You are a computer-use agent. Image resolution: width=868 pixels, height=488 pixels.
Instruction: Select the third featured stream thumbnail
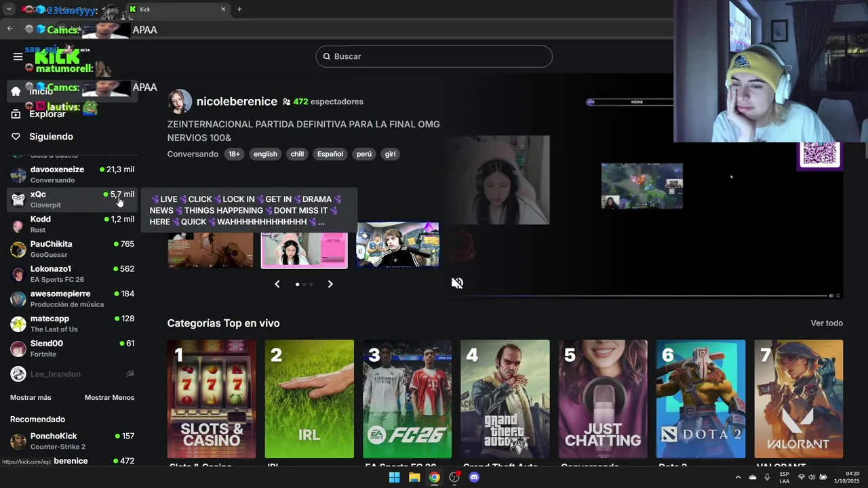397,244
